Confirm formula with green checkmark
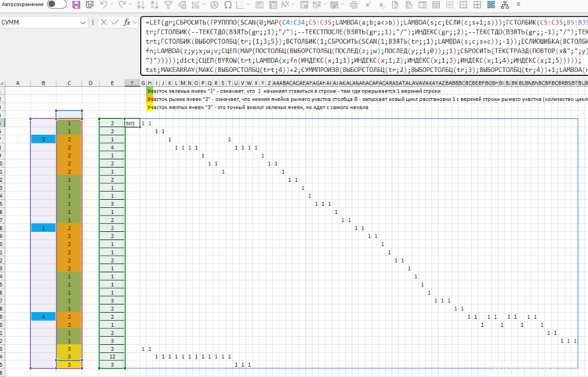 click(x=115, y=22)
